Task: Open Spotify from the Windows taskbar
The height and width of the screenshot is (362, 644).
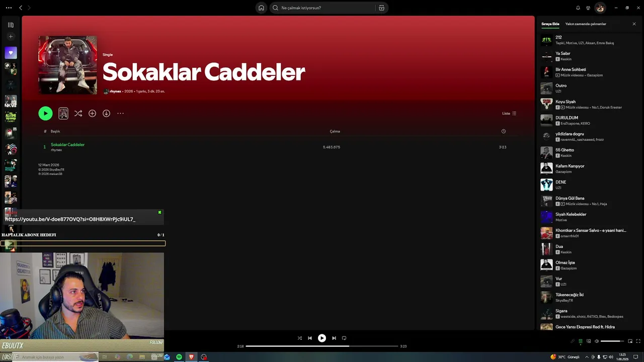Action: tap(179, 357)
